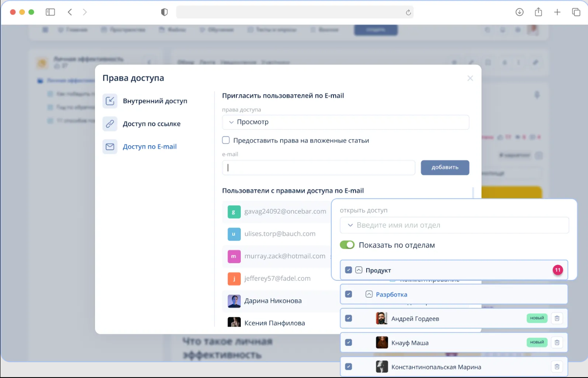Uncheck the Константинопольская Марина checkbox
This screenshot has height=378, width=588.
click(348, 367)
